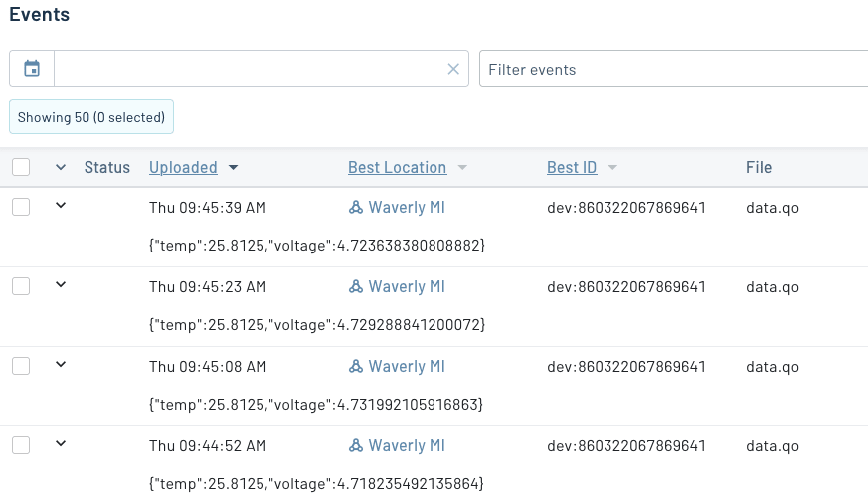Focus the Filter events search field

[x=673, y=69]
